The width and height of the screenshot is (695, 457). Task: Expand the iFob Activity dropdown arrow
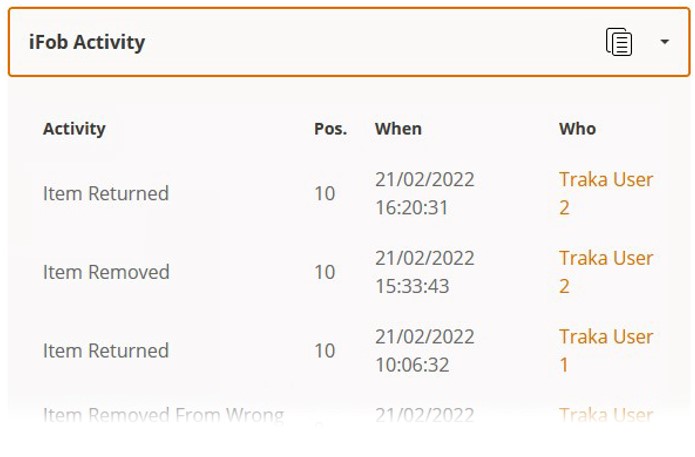665,42
